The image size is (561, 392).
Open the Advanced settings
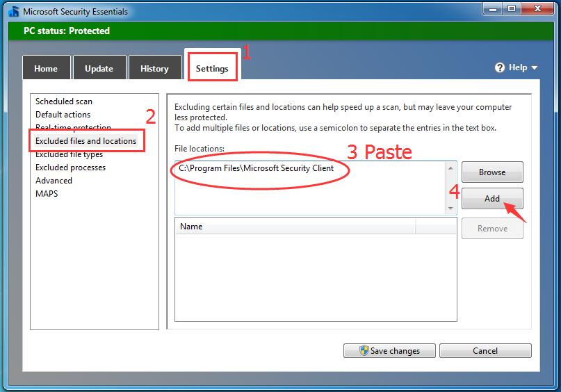(x=54, y=181)
